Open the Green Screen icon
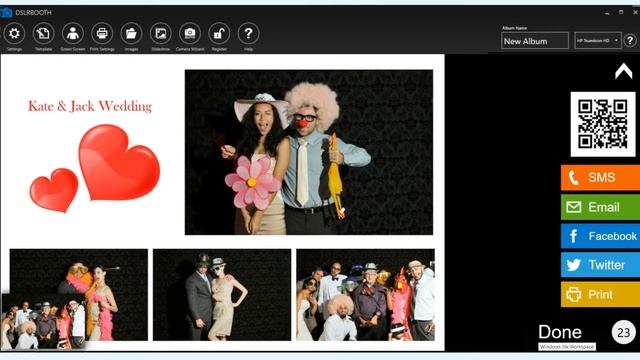 [x=73, y=33]
